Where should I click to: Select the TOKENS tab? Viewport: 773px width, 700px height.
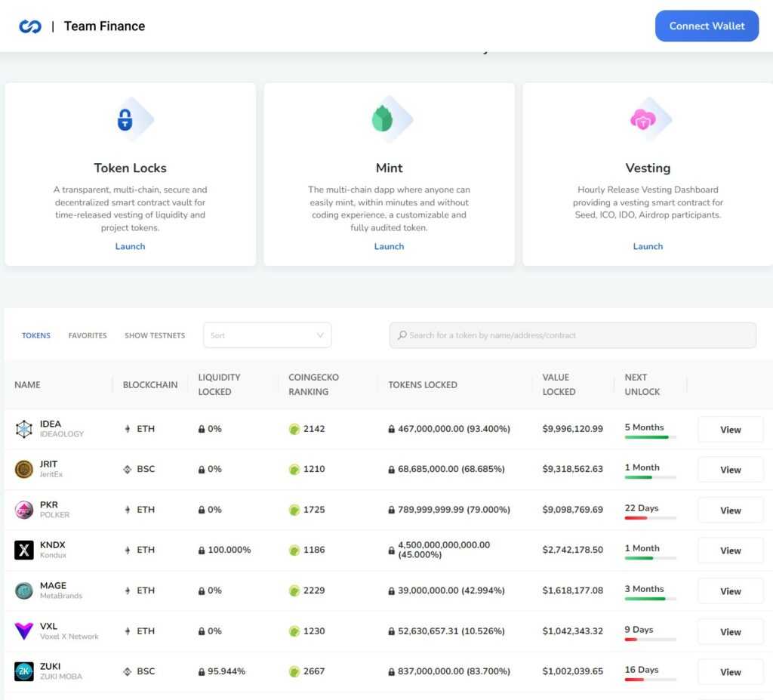(35, 335)
